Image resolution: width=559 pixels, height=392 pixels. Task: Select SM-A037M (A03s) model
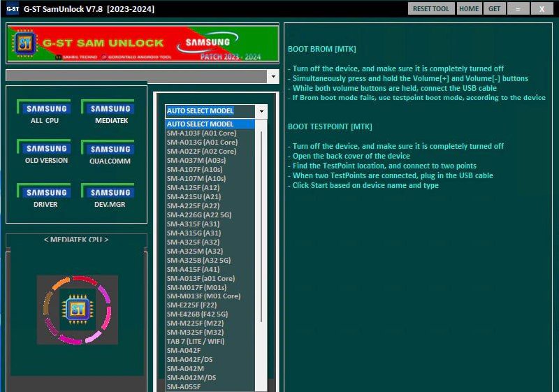(x=210, y=161)
